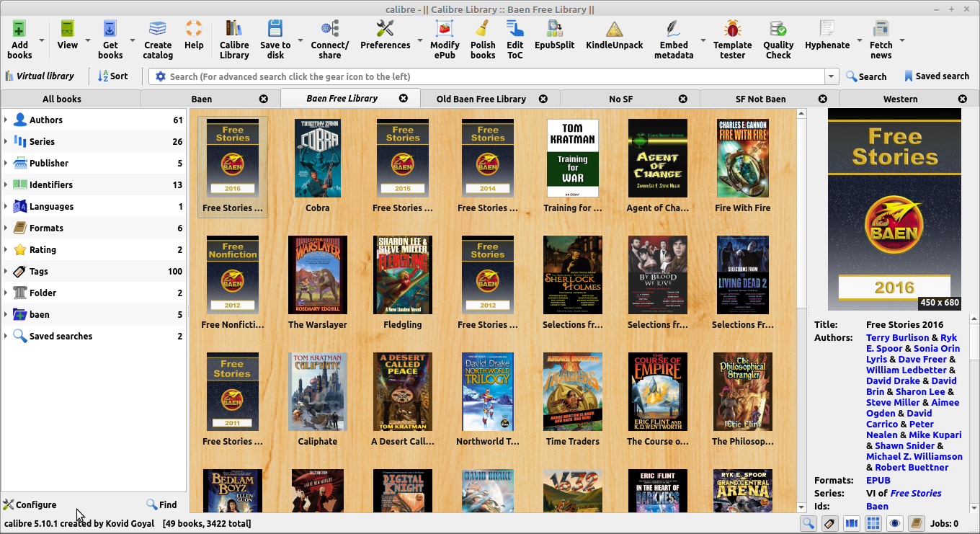Open the Free Stories series link
Viewport: 980px width, 534px height.
coord(916,493)
